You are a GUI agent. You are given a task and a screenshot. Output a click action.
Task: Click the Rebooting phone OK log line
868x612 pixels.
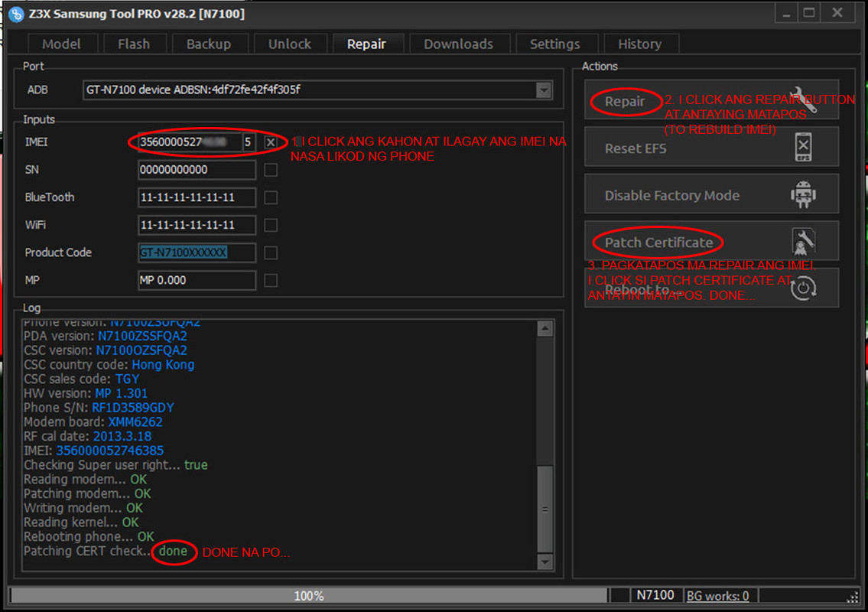(89, 537)
